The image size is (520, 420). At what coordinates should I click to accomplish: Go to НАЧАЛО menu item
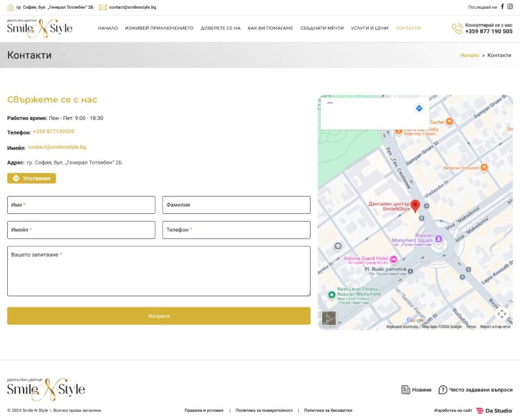point(108,28)
